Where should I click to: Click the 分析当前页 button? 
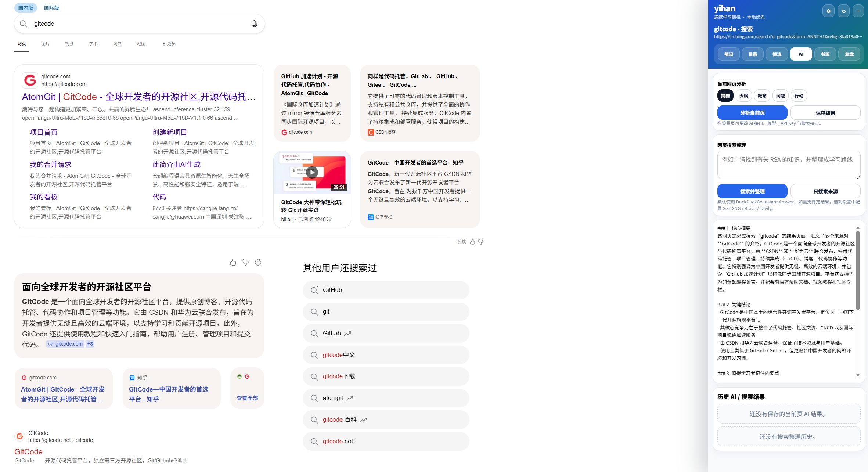752,113
